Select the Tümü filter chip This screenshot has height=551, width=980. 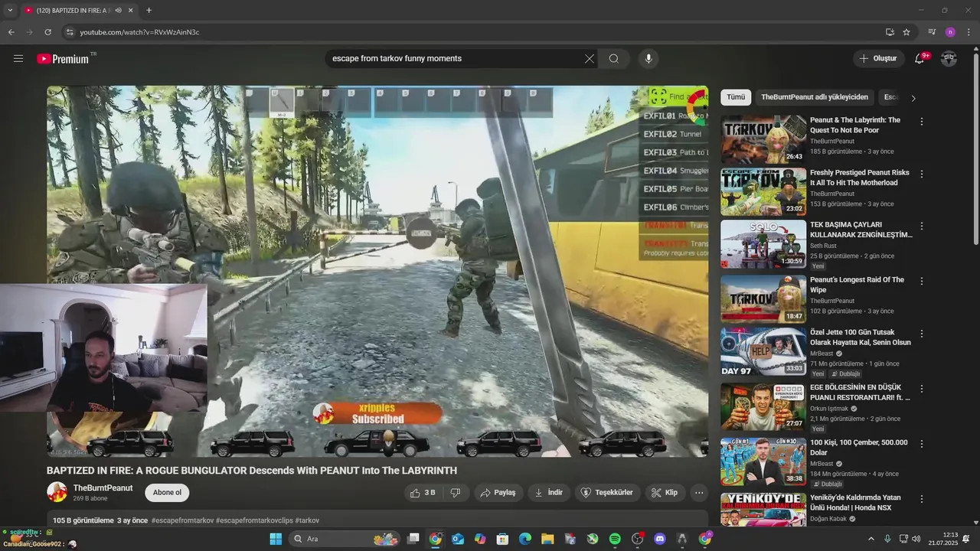(736, 97)
